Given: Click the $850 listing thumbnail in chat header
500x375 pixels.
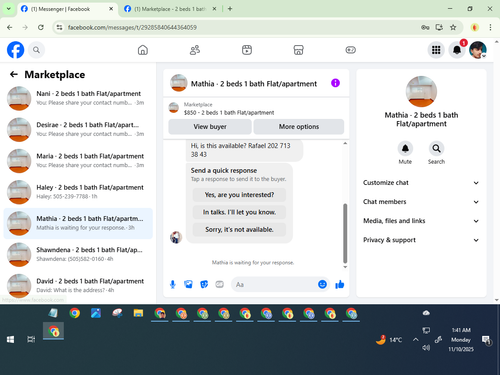Looking at the screenshot, I should pos(173,108).
